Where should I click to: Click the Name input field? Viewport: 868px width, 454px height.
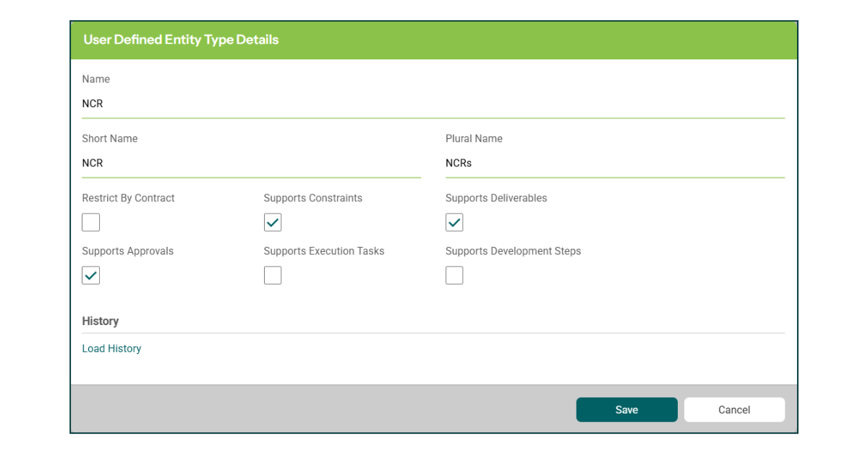[x=433, y=104]
